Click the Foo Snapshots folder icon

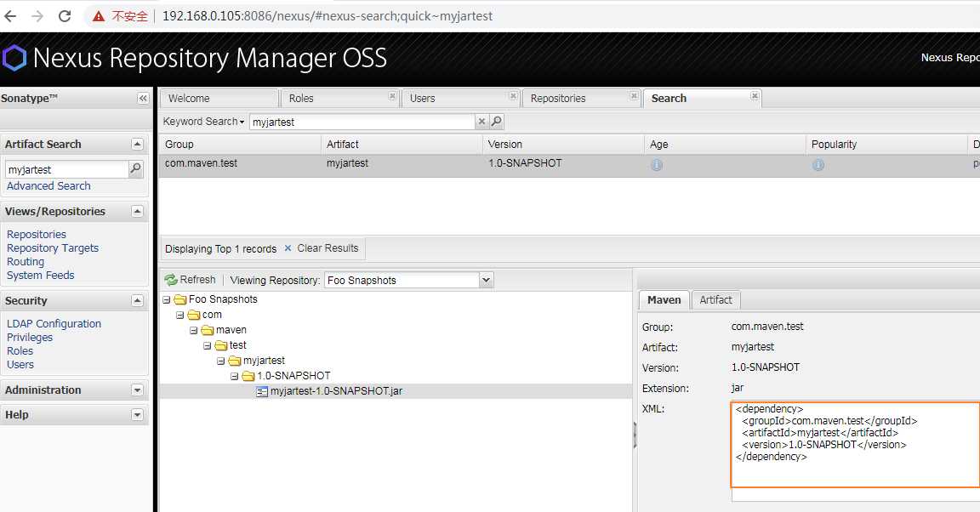(180, 299)
